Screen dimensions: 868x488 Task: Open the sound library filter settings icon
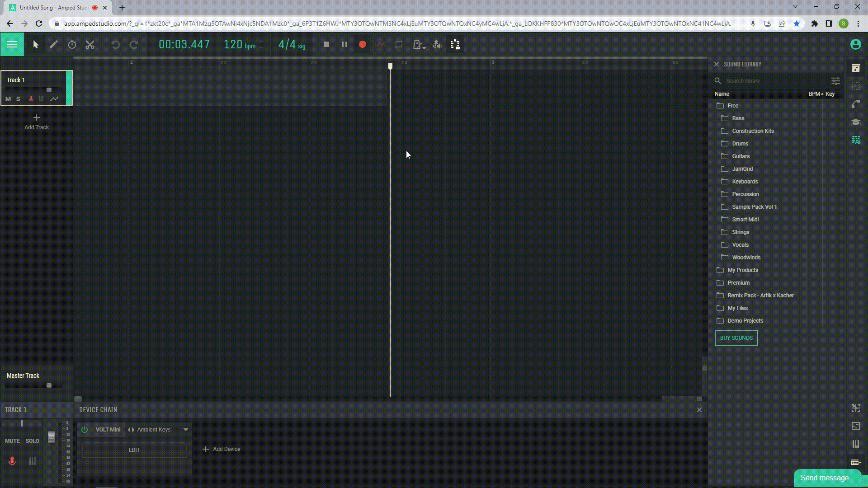pyautogui.click(x=835, y=81)
